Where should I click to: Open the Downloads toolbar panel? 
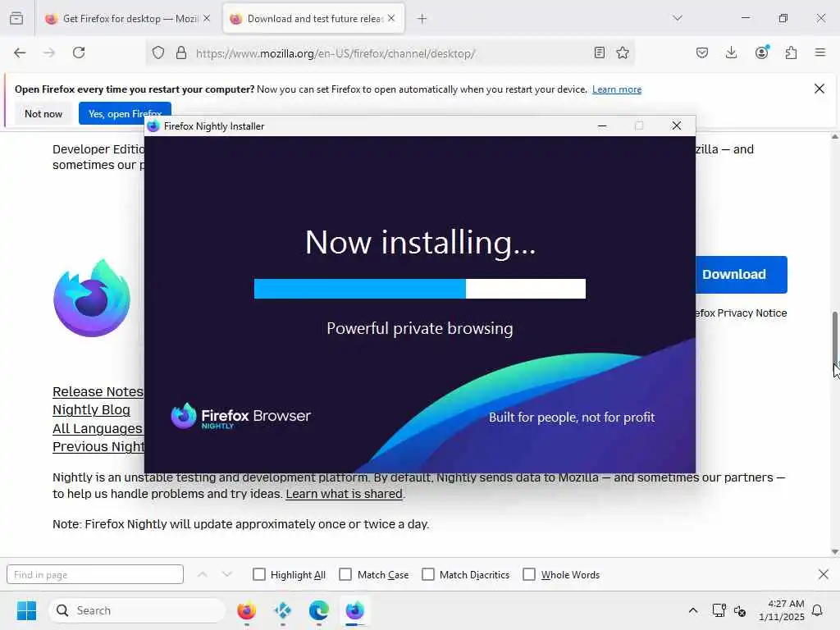(x=731, y=52)
